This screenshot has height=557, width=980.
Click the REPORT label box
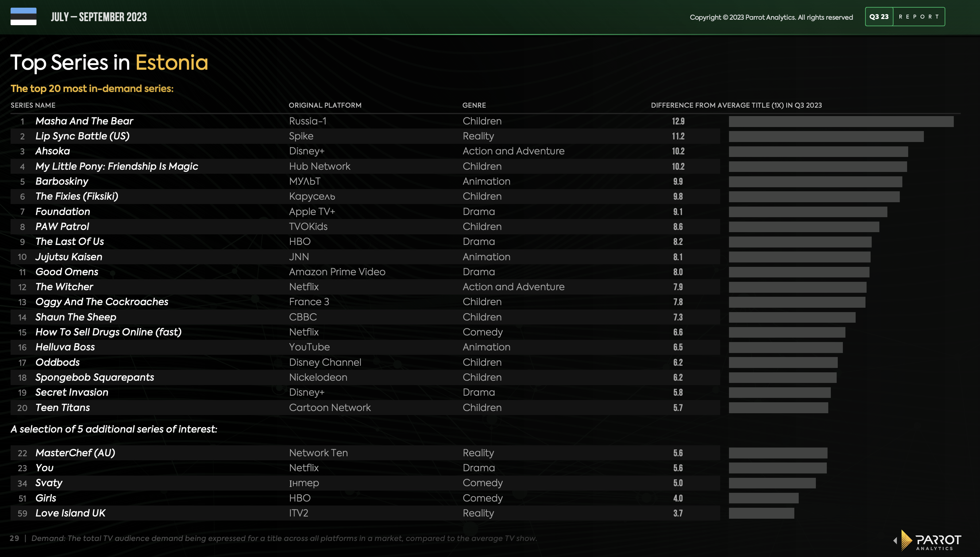click(918, 16)
